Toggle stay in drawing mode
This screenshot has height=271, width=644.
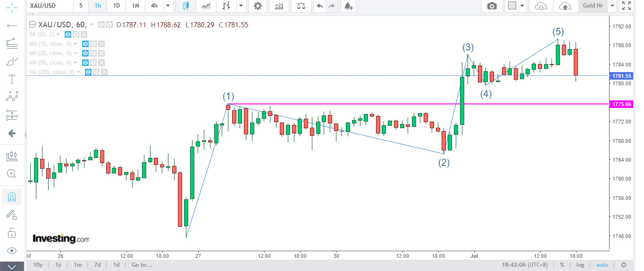pyautogui.click(x=12, y=215)
